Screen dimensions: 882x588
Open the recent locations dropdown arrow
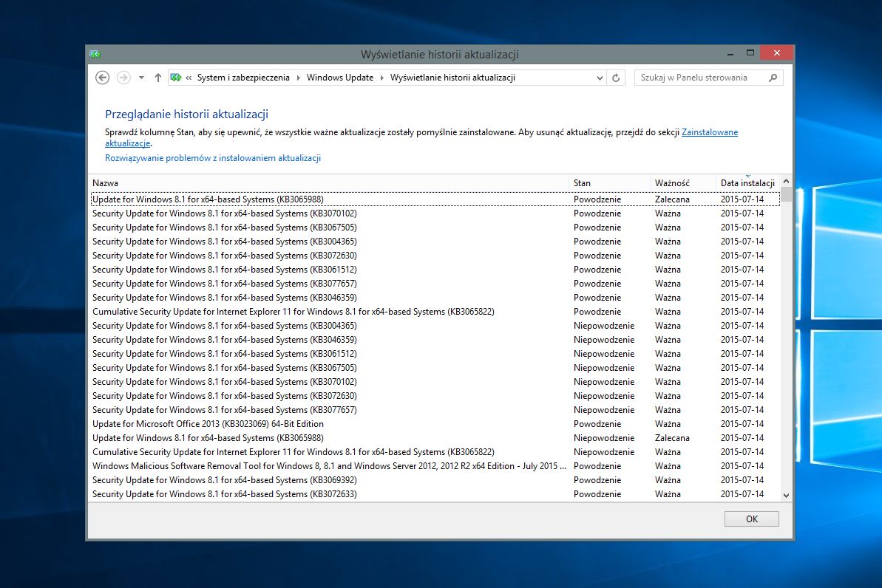tap(140, 78)
